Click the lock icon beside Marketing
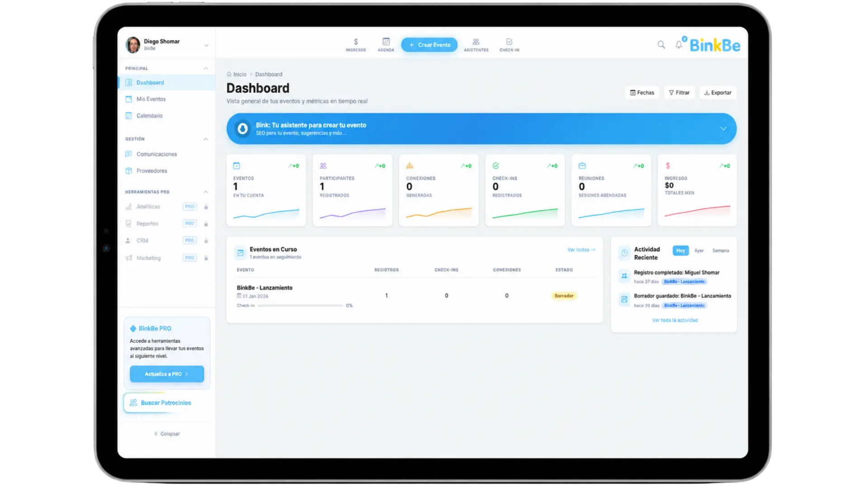This screenshot has height=488, width=868. pyautogui.click(x=206, y=258)
